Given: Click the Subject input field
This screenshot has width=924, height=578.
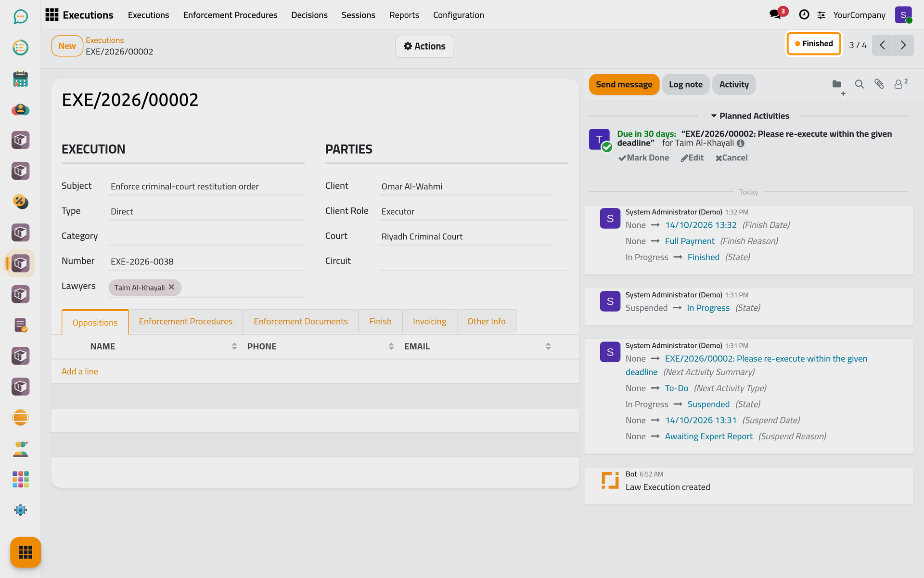Looking at the screenshot, I should click(x=206, y=186).
